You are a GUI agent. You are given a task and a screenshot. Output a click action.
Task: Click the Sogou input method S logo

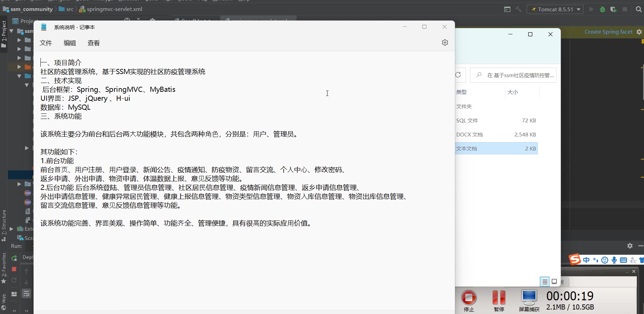(x=575, y=259)
